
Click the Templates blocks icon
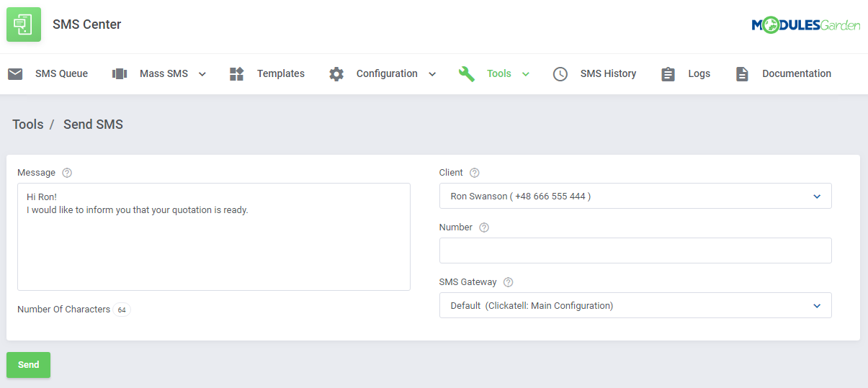(x=237, y=73)
